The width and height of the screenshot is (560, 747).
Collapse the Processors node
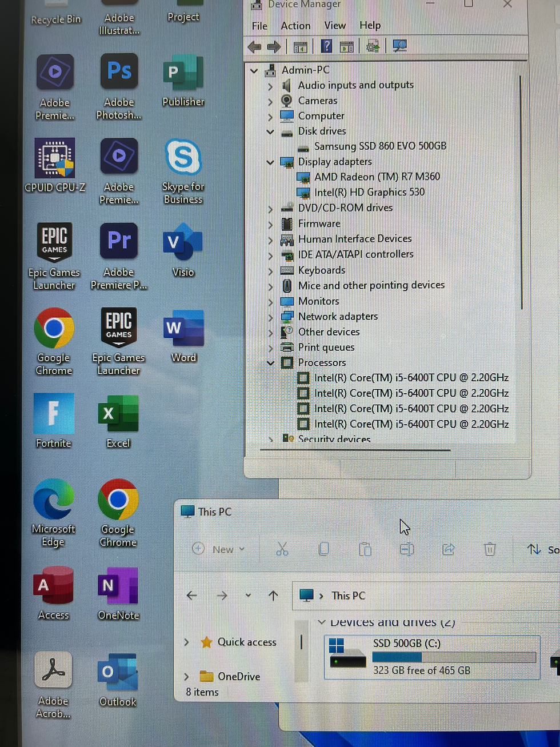[270, 363]
